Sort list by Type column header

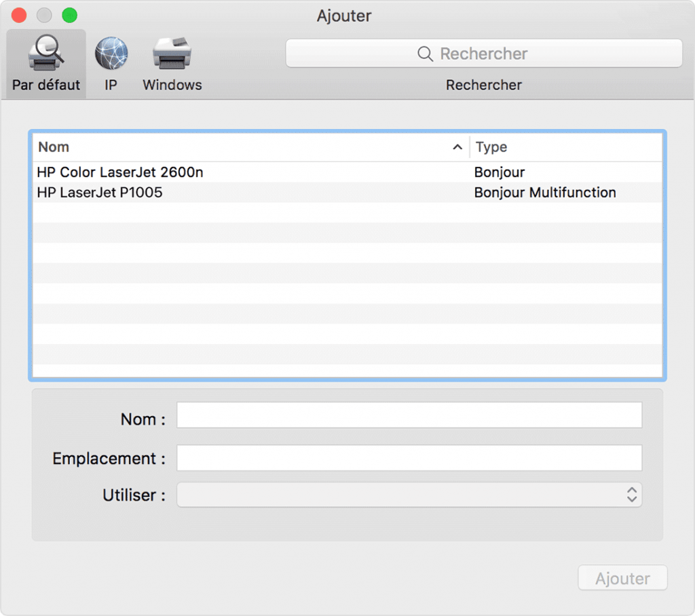[x=566, y=147]
